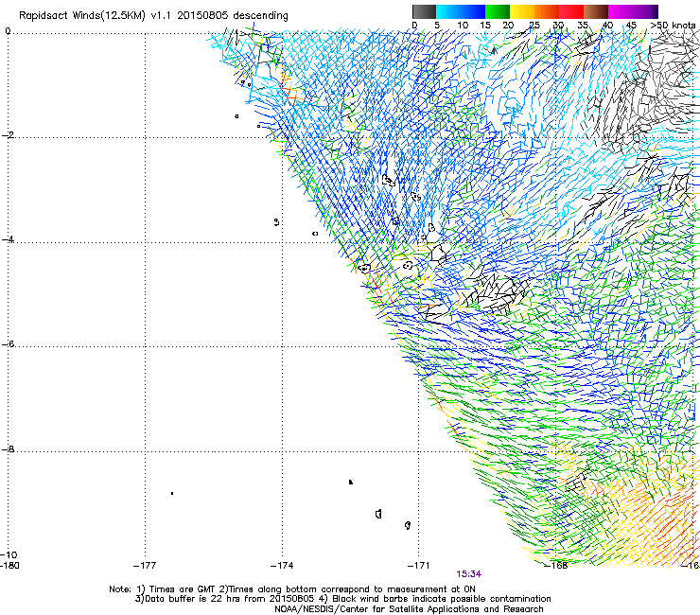
Task: Click the '-174' longitude axis label
Action: click(x=282, y=566)
